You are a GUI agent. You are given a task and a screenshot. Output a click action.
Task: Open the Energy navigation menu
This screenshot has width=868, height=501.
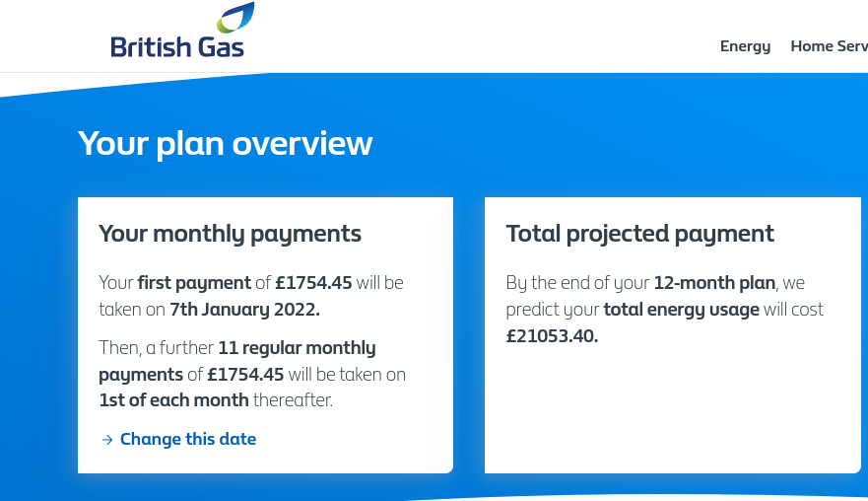(x=745, y=46)
